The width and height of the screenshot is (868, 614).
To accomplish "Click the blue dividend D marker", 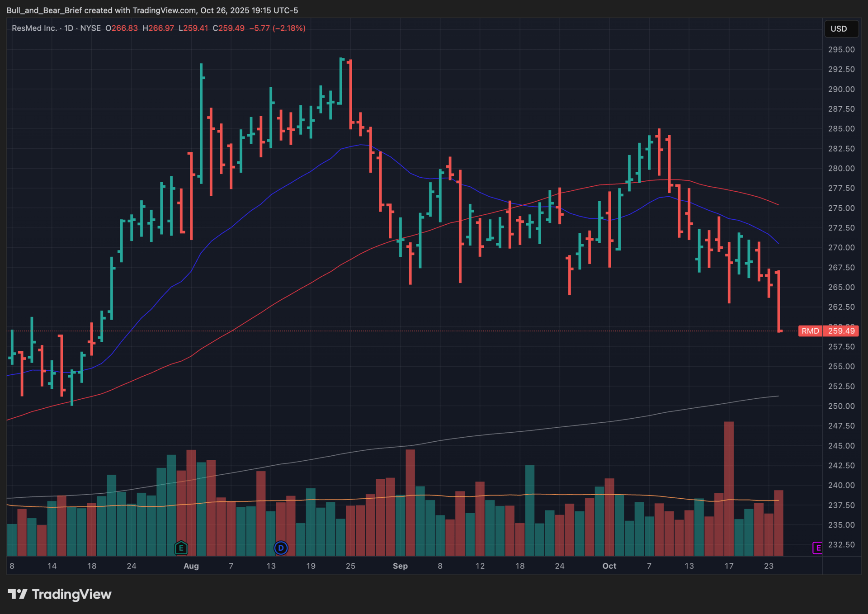I will click(x=281, y=548).
